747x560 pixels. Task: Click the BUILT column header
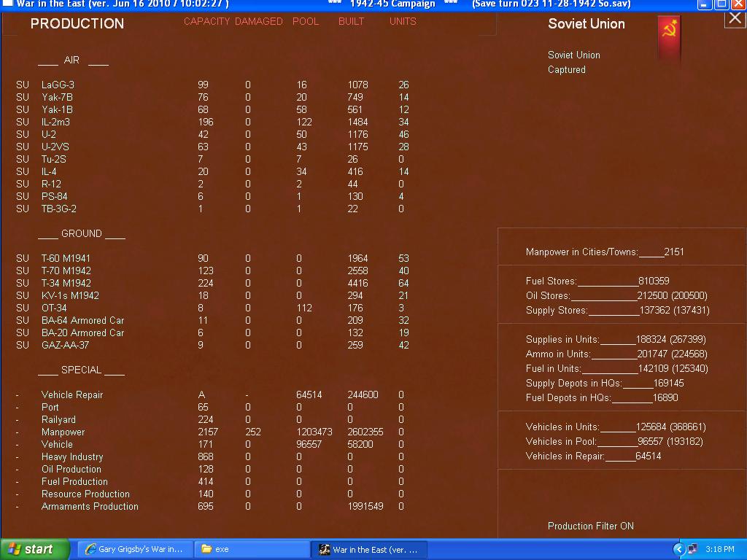coord(351,21)
